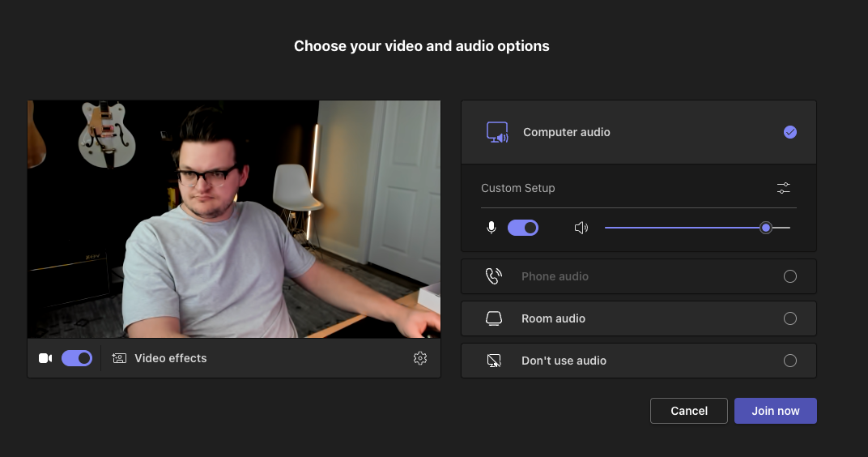Select the Room audio radio button
The height and width of the screenshot is (457, 868).
tap(790, 318)
